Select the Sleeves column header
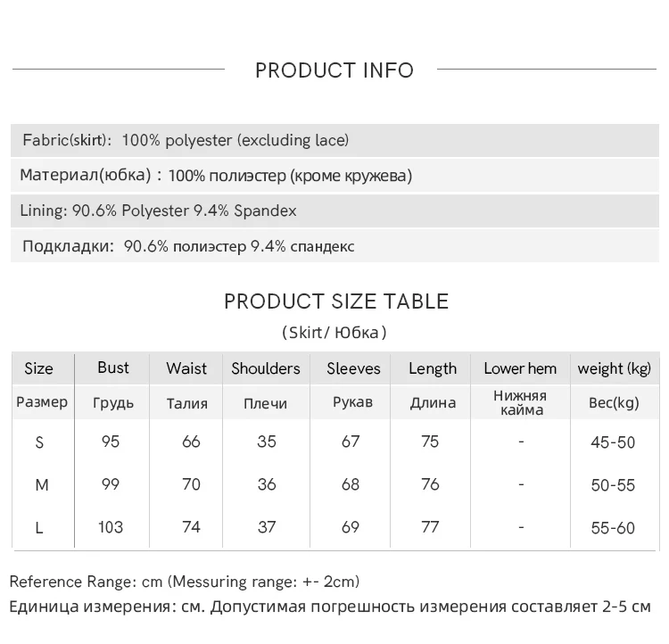 pyautogui.click(x=353, y=368)
